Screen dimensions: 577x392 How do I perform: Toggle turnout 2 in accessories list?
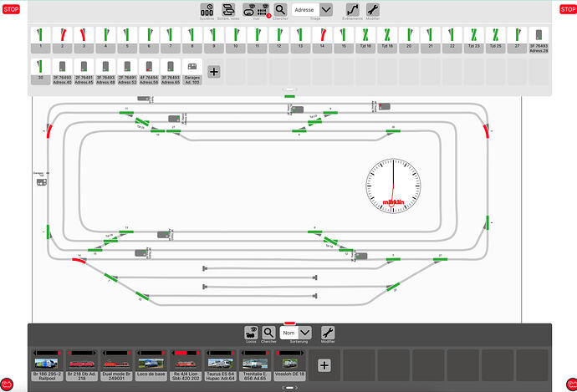[x=63, y=38]
